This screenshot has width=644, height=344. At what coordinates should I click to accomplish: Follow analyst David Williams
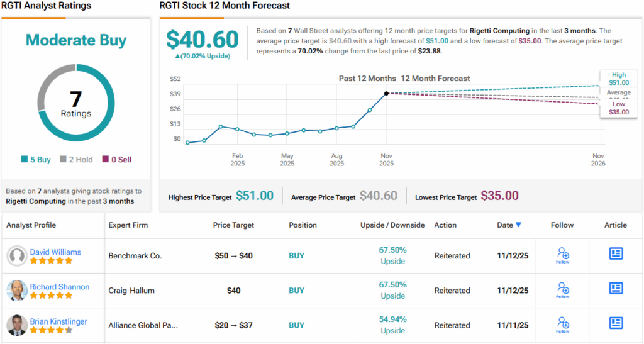tap(562, 255)
